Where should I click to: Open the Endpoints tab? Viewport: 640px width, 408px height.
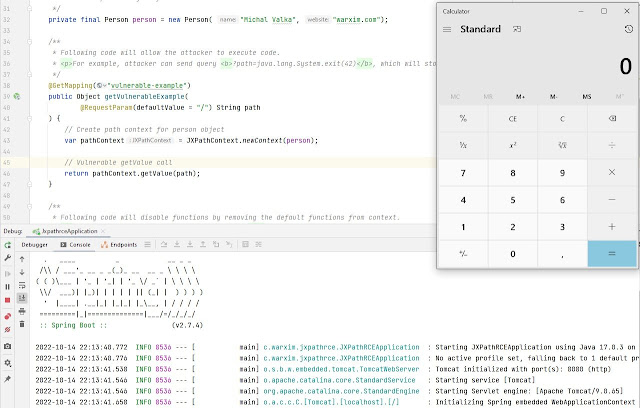point(119,245)
